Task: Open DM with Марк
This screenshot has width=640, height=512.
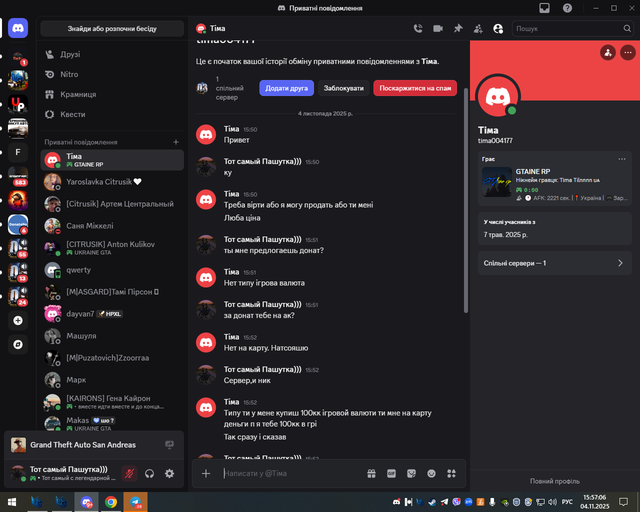Action: click(112, 380)
